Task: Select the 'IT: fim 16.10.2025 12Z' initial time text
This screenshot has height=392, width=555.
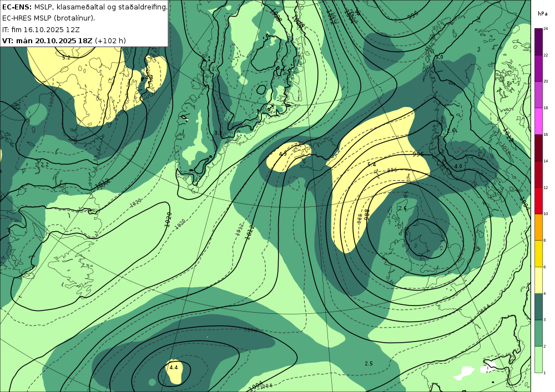Action: pyautogui.click(x=42, y=29)
